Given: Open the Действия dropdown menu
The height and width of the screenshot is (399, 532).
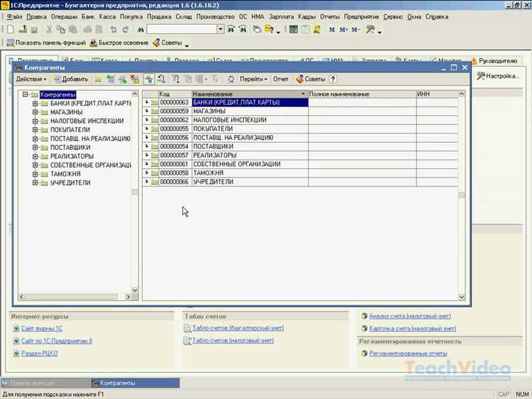Looking at the screenshot, I should coord(31,79).
